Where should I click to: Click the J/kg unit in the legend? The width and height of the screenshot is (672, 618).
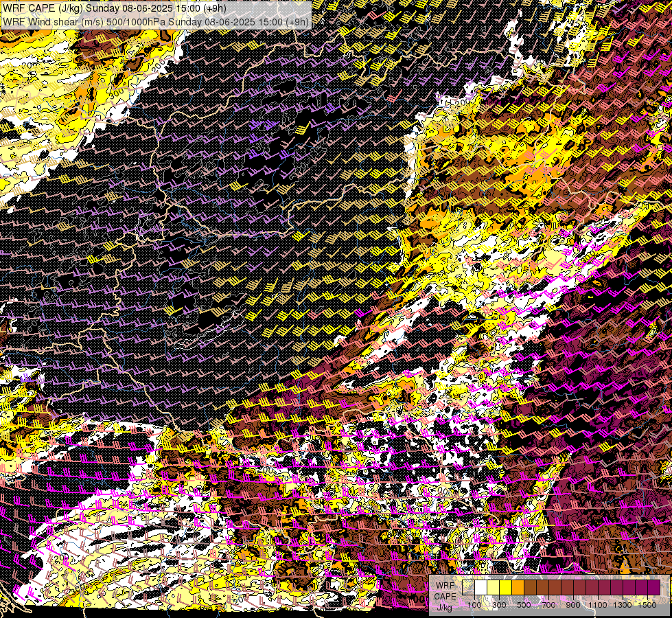(x=444, y=608)
